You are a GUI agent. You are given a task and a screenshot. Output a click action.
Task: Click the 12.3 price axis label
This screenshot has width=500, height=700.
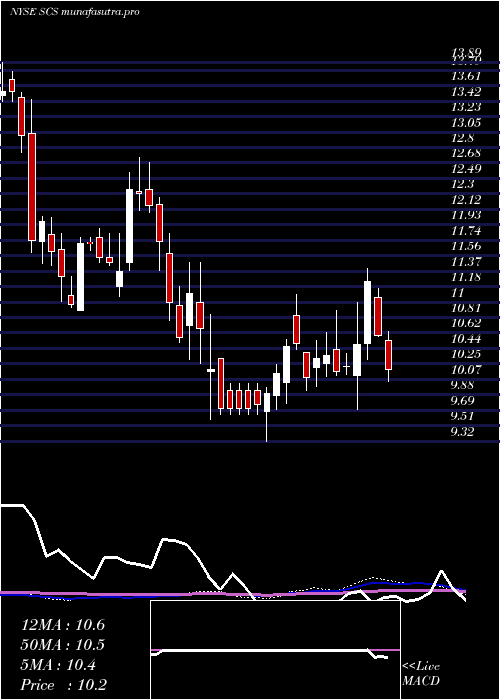(x=463, y=184)
